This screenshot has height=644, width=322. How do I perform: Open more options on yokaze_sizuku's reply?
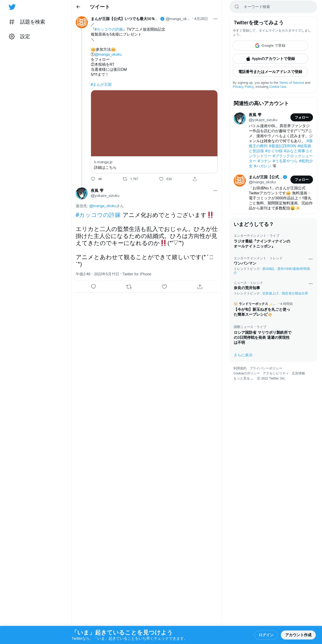215,191
